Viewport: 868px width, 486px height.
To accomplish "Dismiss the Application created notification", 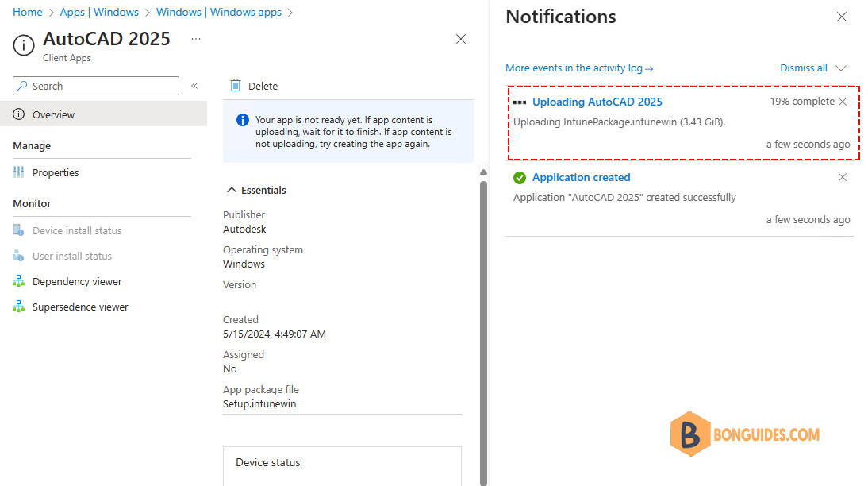I will tap(843, 177).
